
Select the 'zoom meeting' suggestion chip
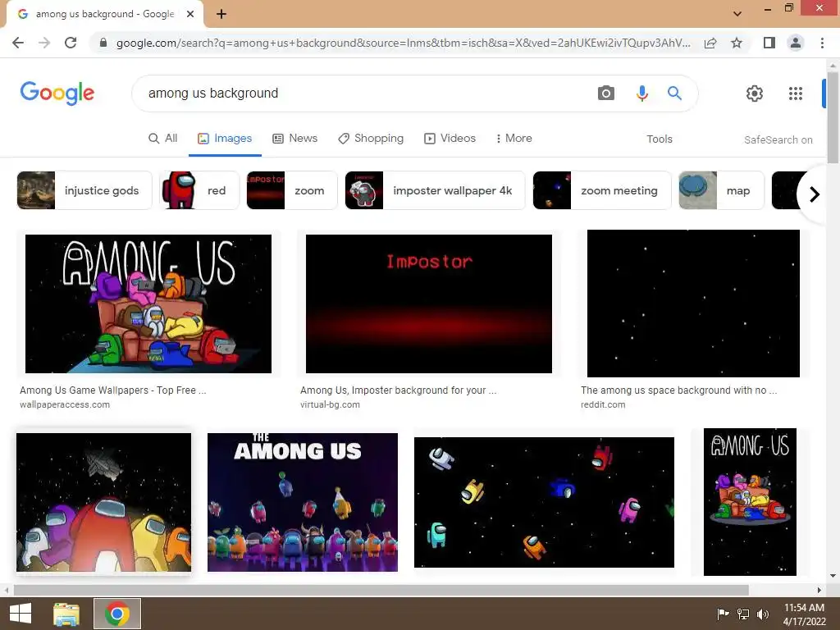(602, 190)
